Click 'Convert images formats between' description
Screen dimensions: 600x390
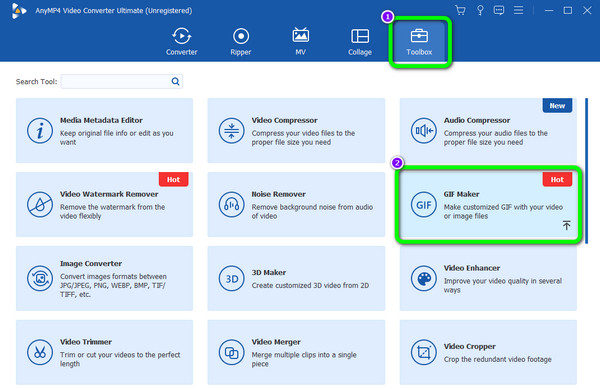(113, 285)
